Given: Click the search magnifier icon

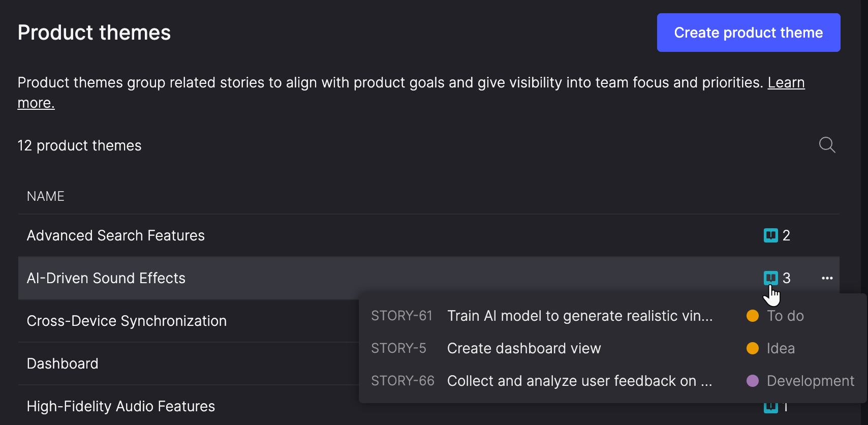Looking at the screenshot, I should [827, 145].
